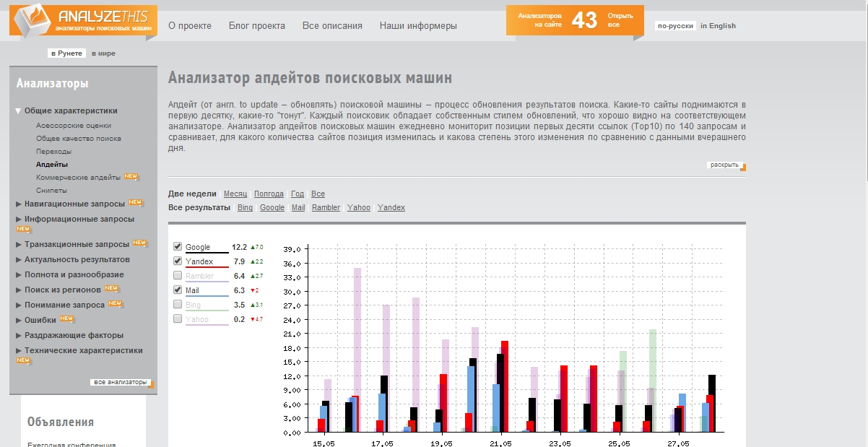Click the NEW badge next to Ошибки
This screenshot has height=447, width=868.
point(66,318)
